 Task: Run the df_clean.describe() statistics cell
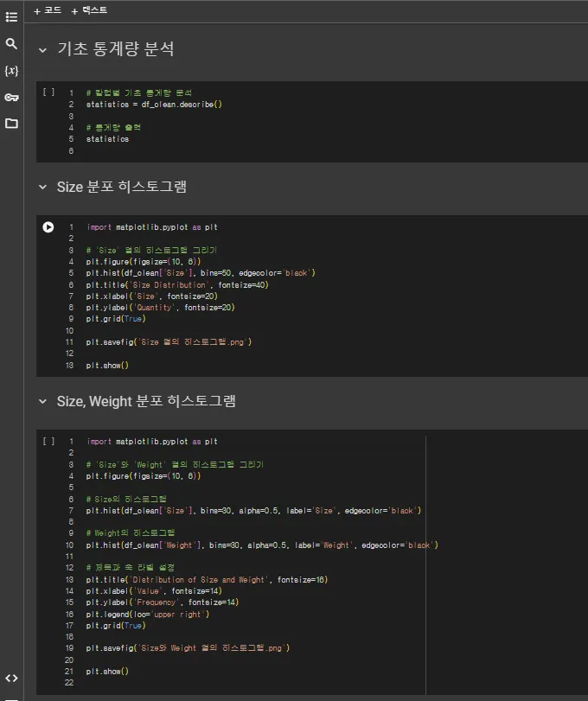click(48, 92)
